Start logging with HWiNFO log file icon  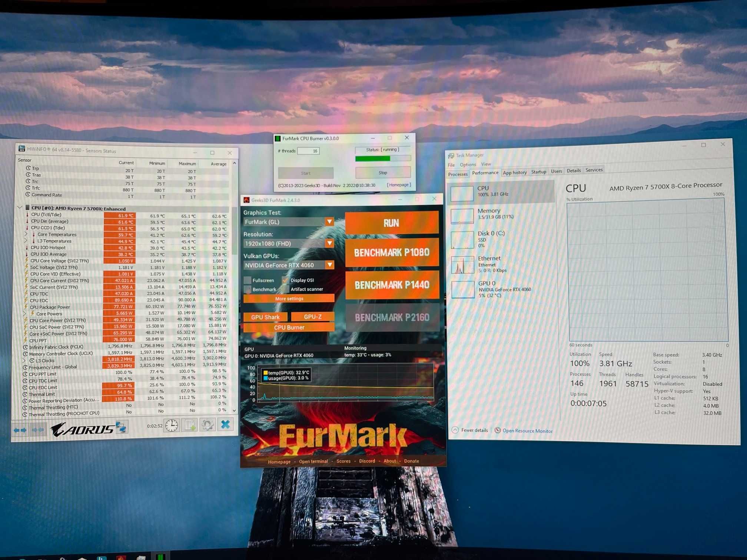[190, 425]
